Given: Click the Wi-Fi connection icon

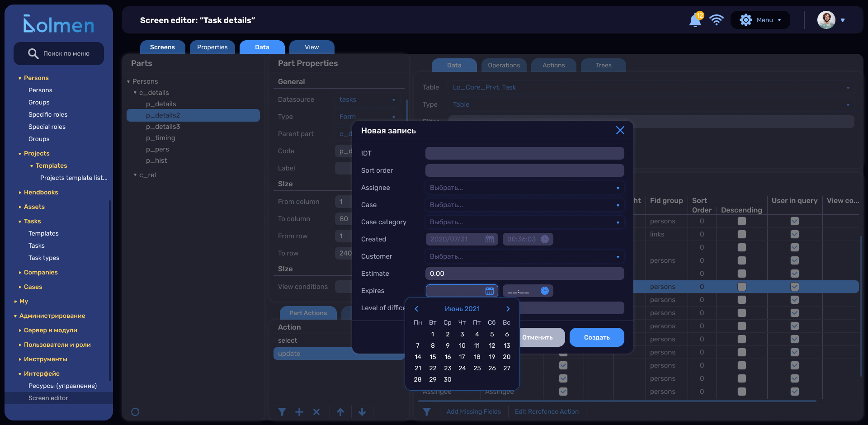Looking at the screenshot, I should [x=717, y=20].
